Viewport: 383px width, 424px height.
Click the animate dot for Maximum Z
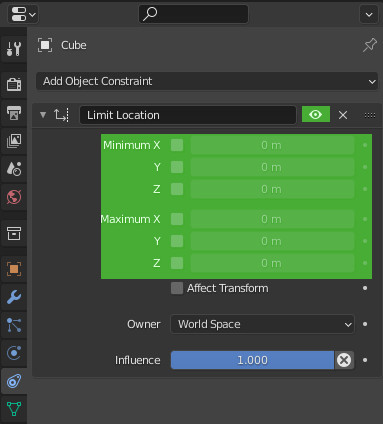[365, 263]
